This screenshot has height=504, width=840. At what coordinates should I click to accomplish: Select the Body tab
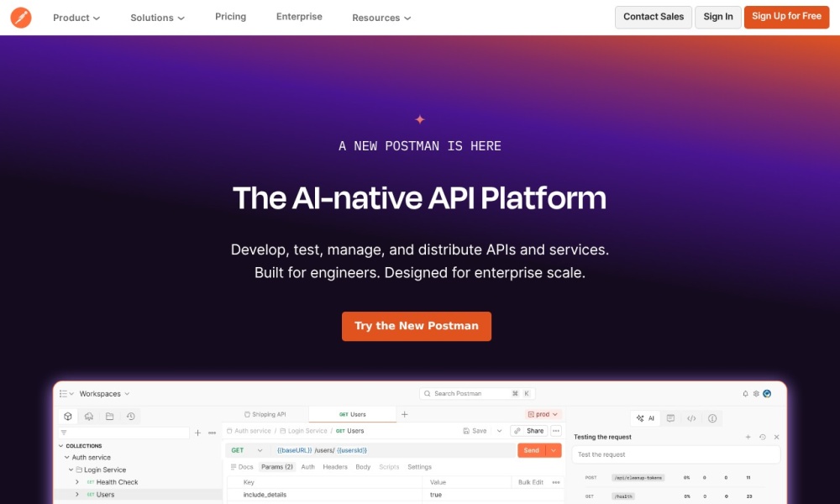point(363,467)
